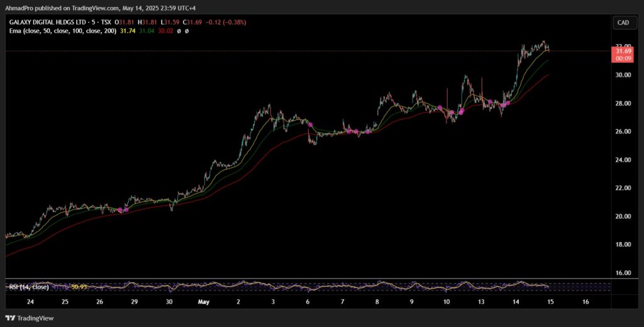
Task: Click the red current price tag 31.69
Action: point(623,52)
